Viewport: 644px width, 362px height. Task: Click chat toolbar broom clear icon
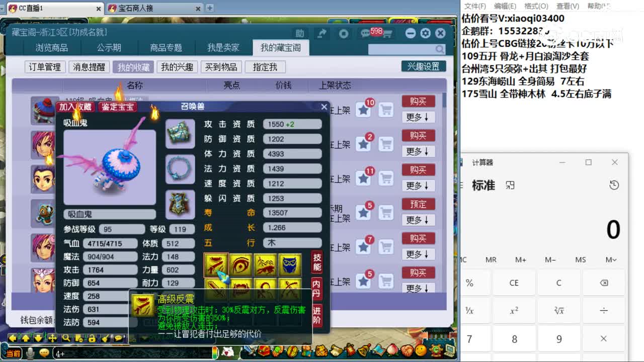(106, 338)
